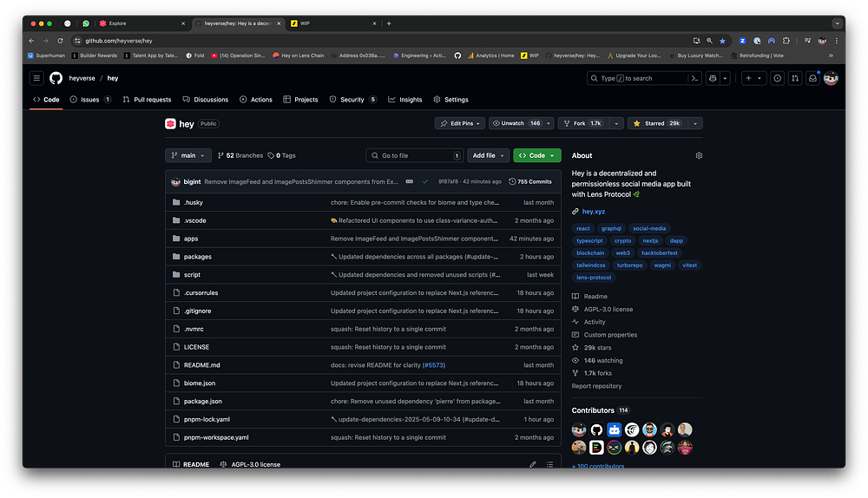Toggle the Starred button
This screenshot has height=498, width=868.
coord(656,123)
